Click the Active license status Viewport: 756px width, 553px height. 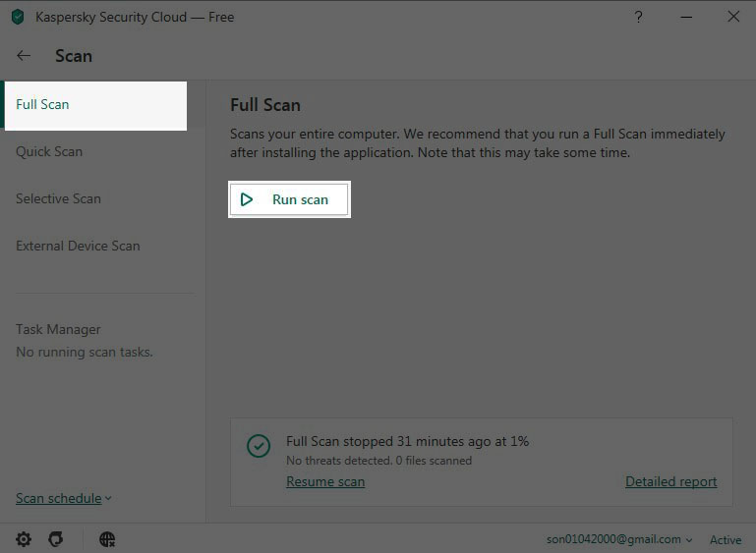(726, 540)
